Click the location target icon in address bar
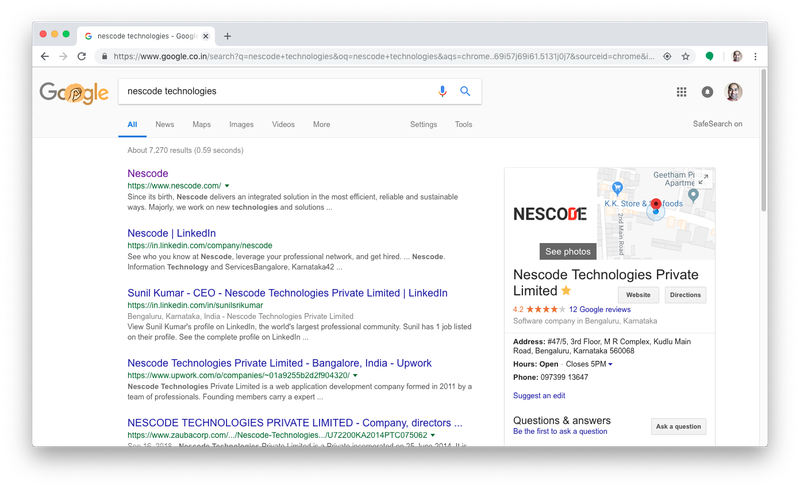Image resolution: width=800 pixels, height=489 pixels. [667, 56]
